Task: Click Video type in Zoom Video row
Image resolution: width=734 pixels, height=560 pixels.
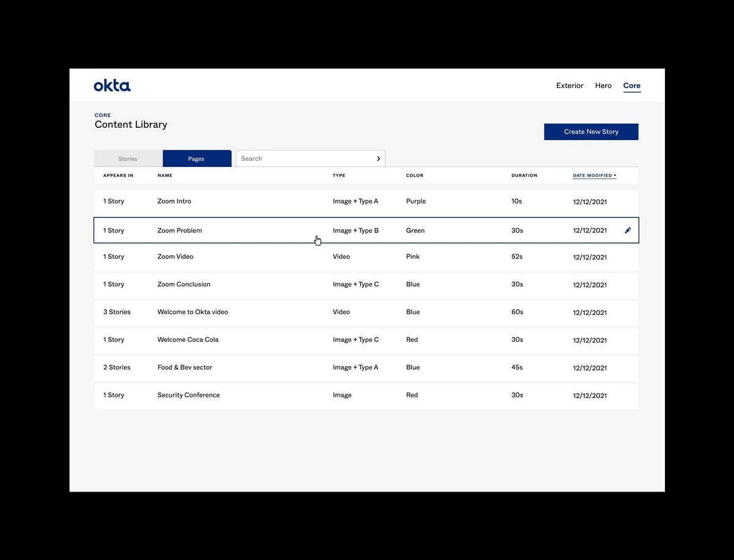Action: click(341, 257)
